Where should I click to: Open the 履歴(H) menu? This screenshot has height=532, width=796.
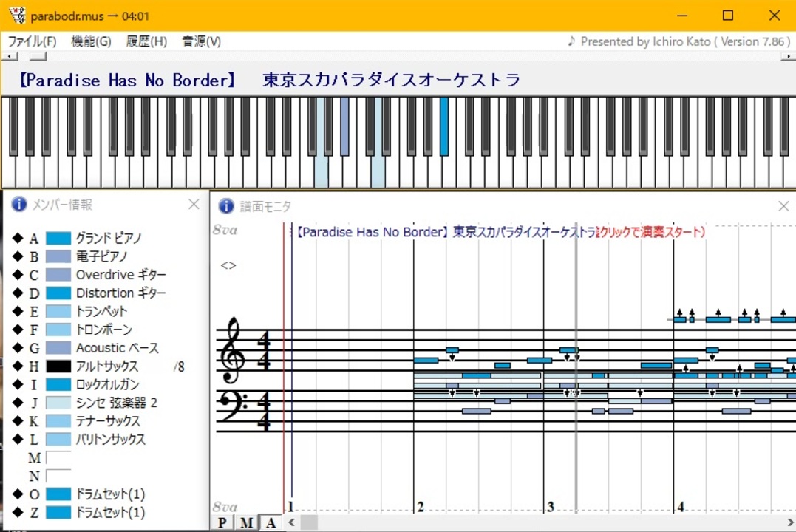[x=147, y=41]
